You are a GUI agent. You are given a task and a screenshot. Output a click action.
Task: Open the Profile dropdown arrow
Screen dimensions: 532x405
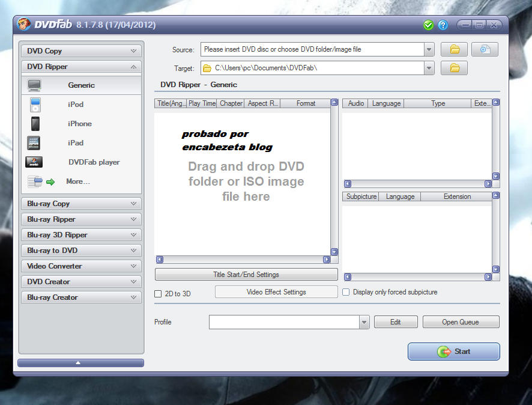click(x=364, y=322)
